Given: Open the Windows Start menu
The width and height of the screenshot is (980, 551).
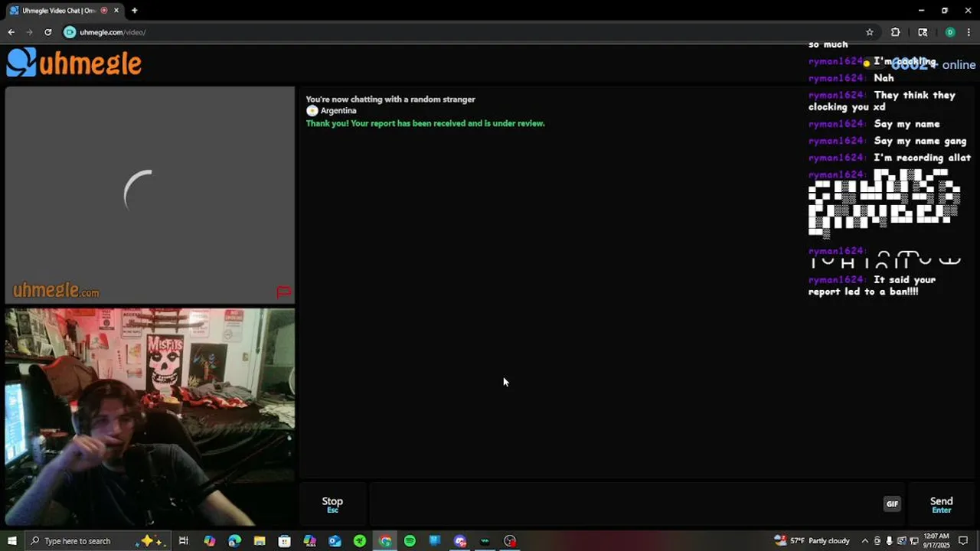Looking at the screenshot, I should point(11,541).
